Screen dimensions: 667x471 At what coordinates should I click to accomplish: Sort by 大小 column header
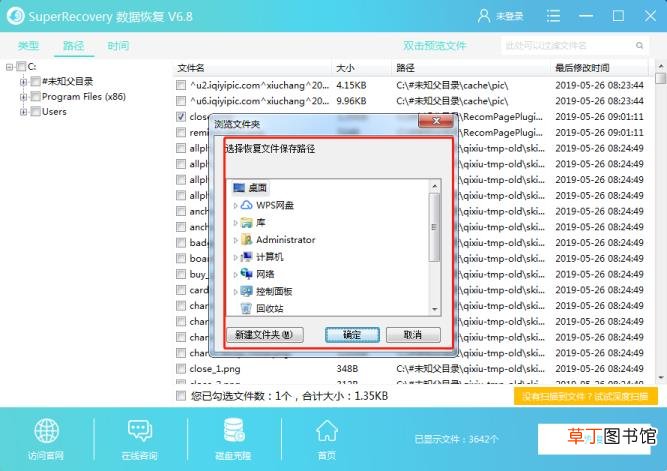point(345,68)
